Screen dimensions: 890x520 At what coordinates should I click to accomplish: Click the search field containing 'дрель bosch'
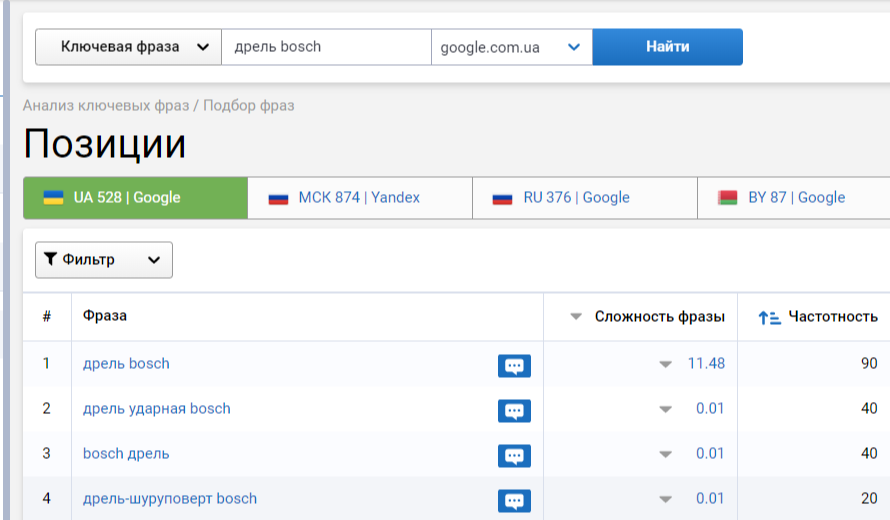pos(326,47)
